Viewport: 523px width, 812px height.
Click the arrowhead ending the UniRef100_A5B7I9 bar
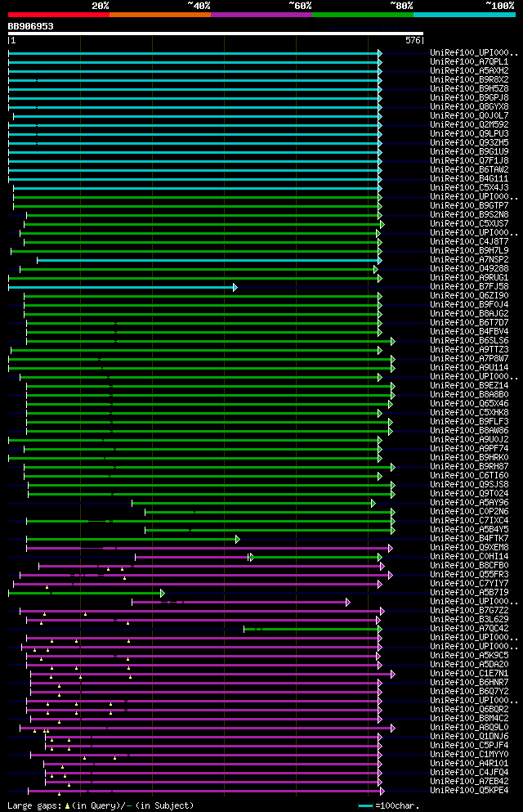point(163,593)
